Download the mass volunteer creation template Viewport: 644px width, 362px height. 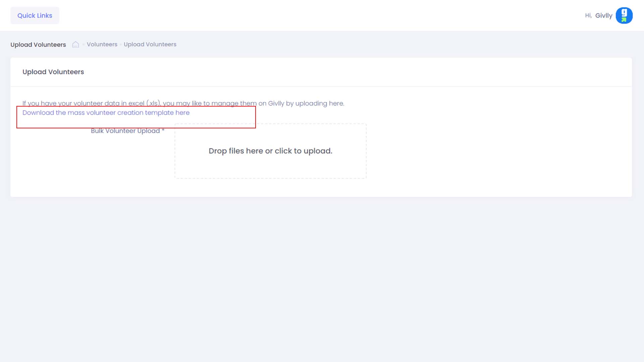[x=106, y=113]
